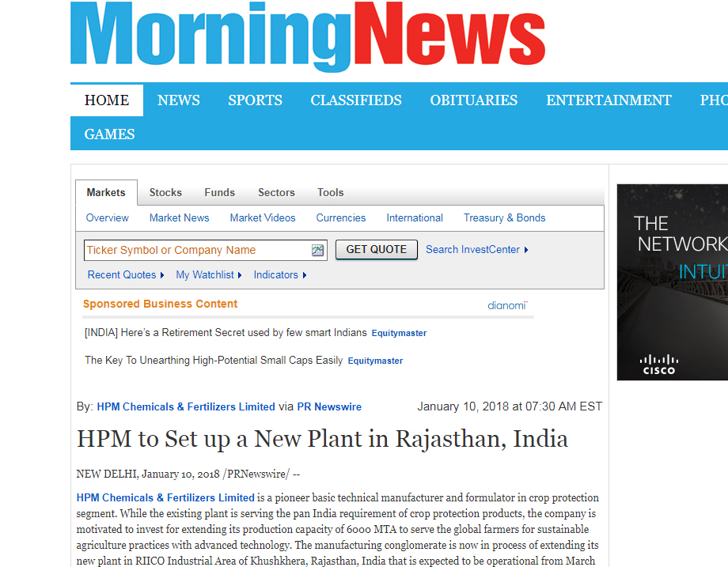The image size is (728, 567).
Task: Expand My Watchlist menu
Action: pyautogui.click(x=208, y=275)
